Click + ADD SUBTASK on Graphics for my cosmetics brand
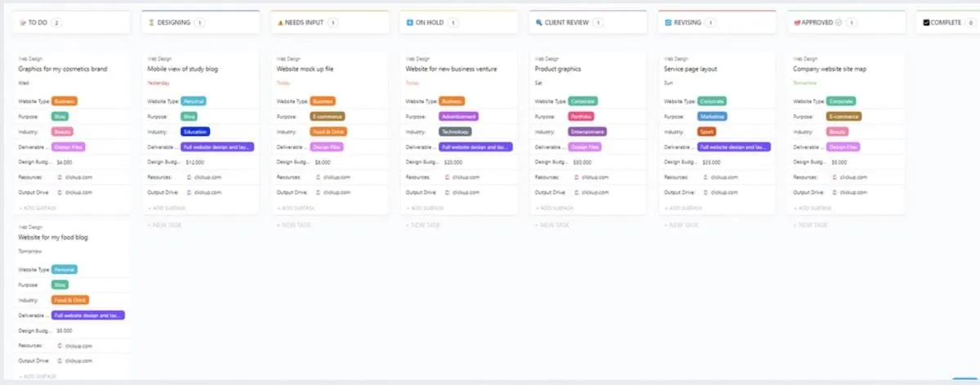The width and height of the screenshot is (980, 385). tap(37, 208)
